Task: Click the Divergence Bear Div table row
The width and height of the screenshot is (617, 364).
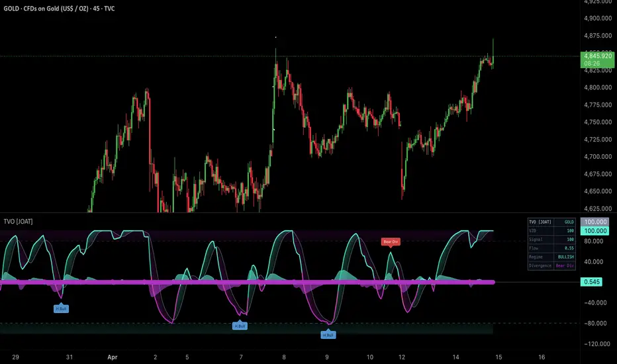Action: 551,265
